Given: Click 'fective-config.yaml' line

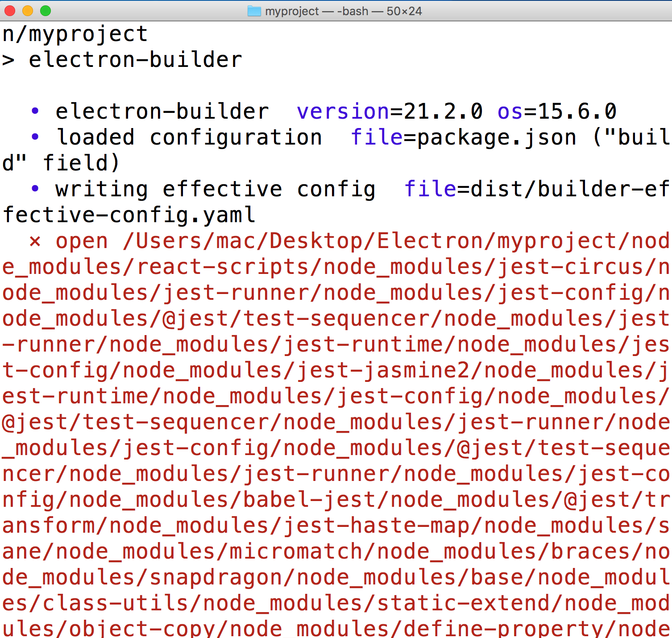Looking at the screenshot, I should tap(129, 215).
